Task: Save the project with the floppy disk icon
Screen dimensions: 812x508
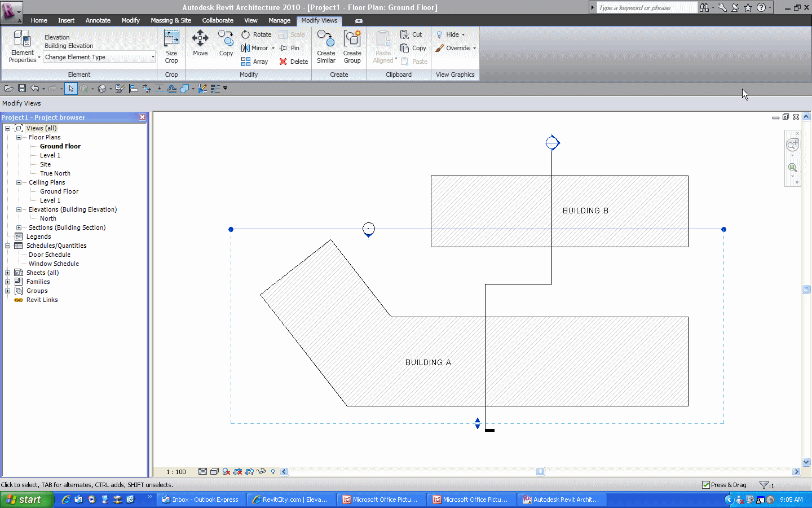Action: 22,88
